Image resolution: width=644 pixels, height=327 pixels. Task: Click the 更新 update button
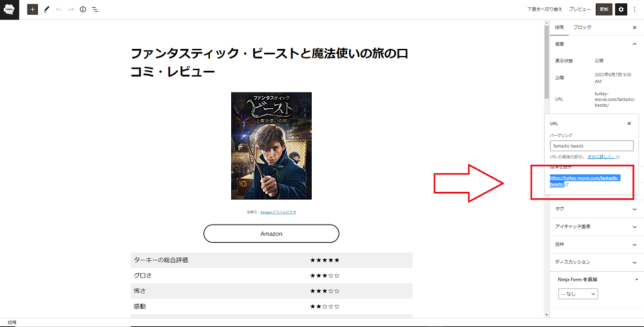(604, 9)
